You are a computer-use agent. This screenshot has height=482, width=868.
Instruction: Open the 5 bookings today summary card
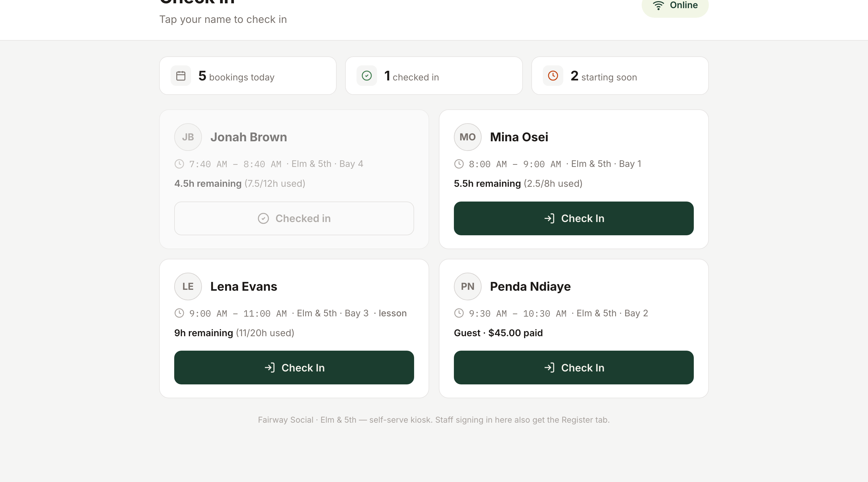tap(248, 76)
